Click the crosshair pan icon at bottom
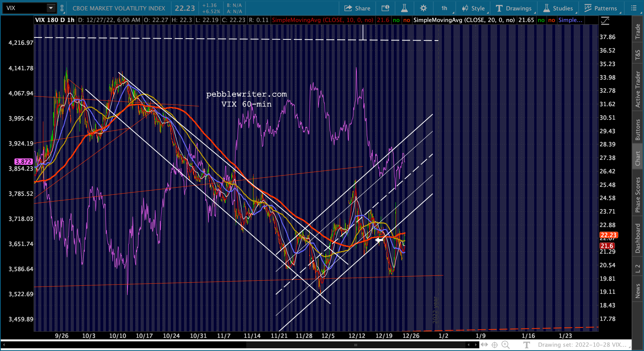 pos(494,345)
